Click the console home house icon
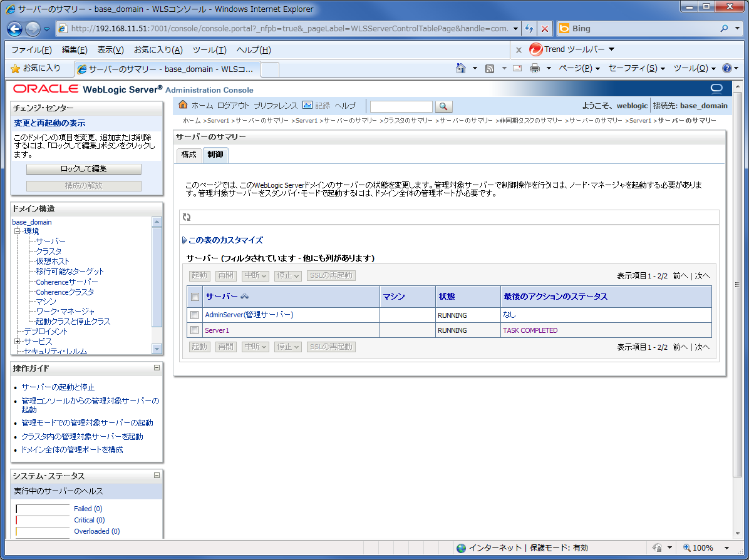This screenshot has height=560, width=749. (183, 104)
